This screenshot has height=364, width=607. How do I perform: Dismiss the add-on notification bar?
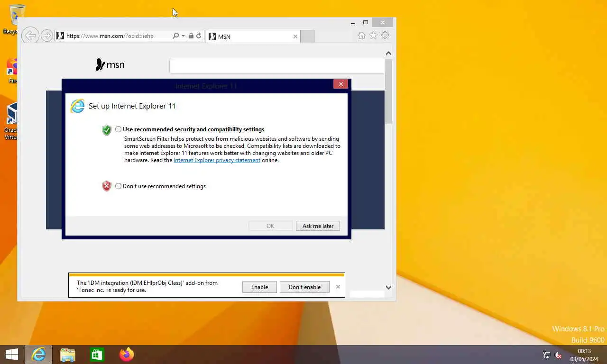coord(338,287)
